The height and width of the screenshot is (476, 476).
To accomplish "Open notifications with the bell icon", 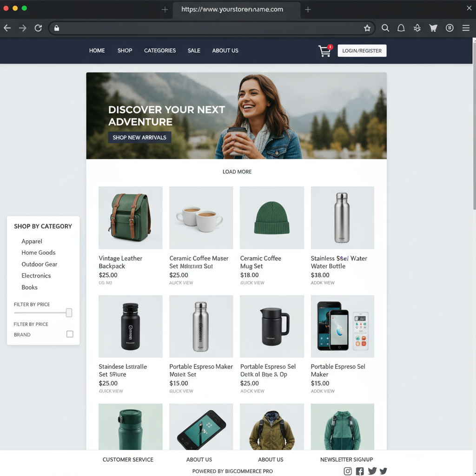I will pos(401,28).
